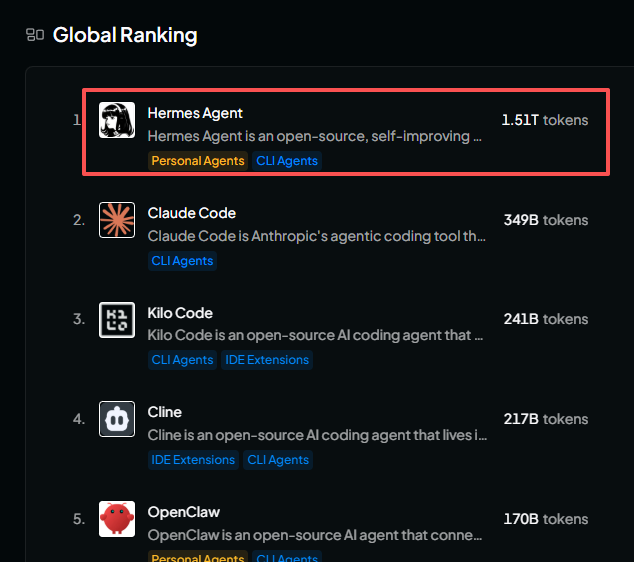
Task: Select the Kilo Code logo icon
Action: (x=117, y=320)
